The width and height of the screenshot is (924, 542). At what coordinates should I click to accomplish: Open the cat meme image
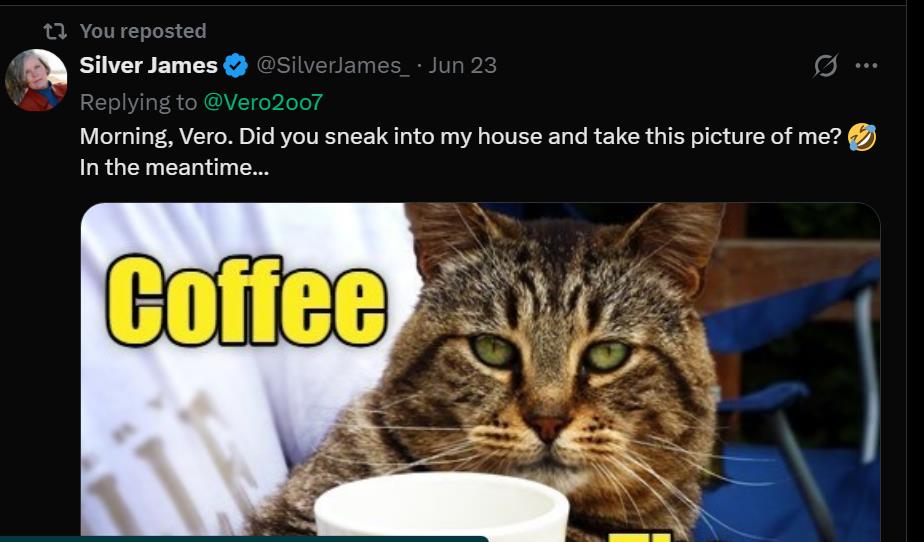point(480,372)
